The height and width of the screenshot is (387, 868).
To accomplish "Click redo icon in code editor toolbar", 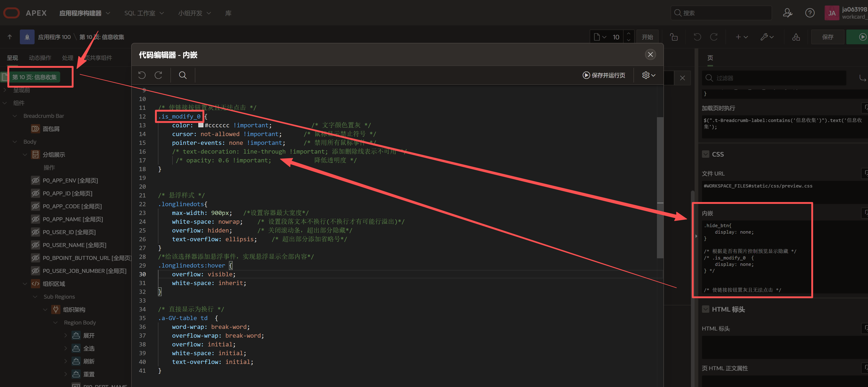I will coord(158,75).
